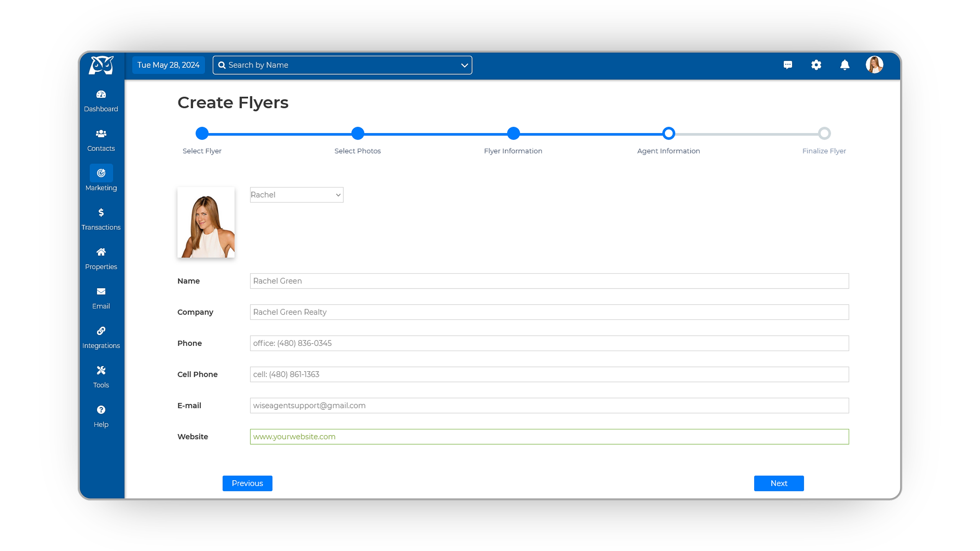This screenshot has height=551, width=980.
Task: Click the Marketing label in sidebar
Action: point(101,188)
